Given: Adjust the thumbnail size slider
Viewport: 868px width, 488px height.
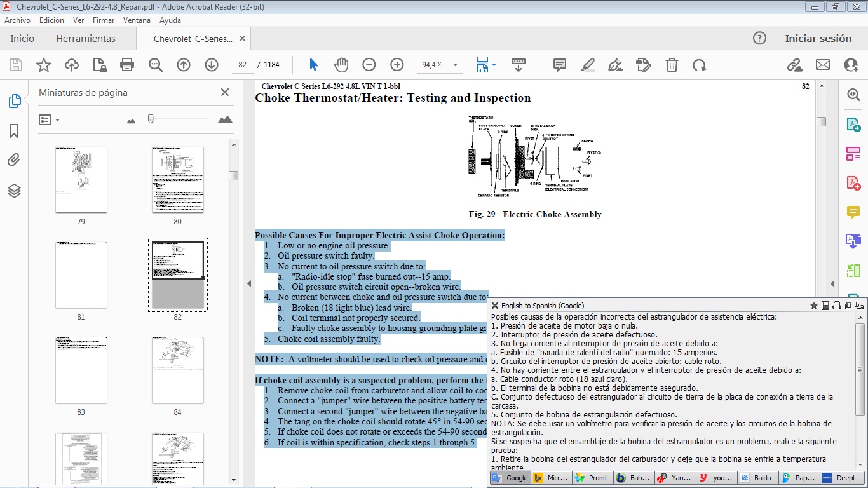Looking at the screenshot, I should click(x=151, y=119).
